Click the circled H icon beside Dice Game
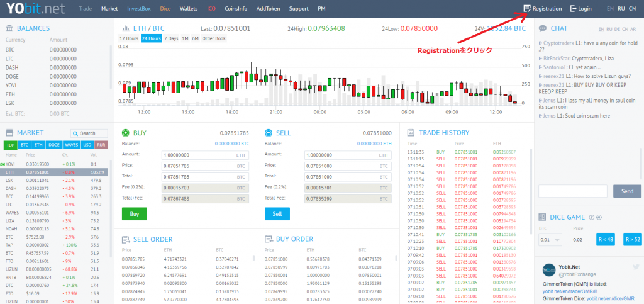 tap(599, 217)
